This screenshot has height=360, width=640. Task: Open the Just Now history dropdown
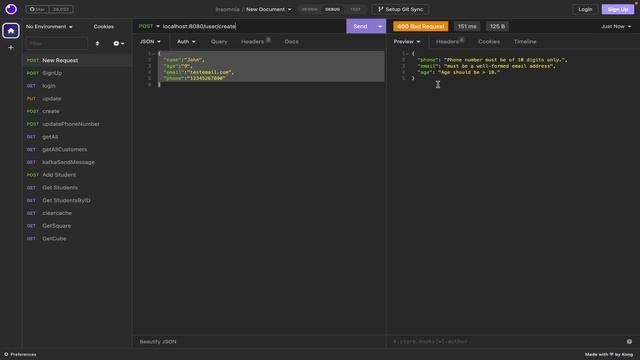click(616, 27)
